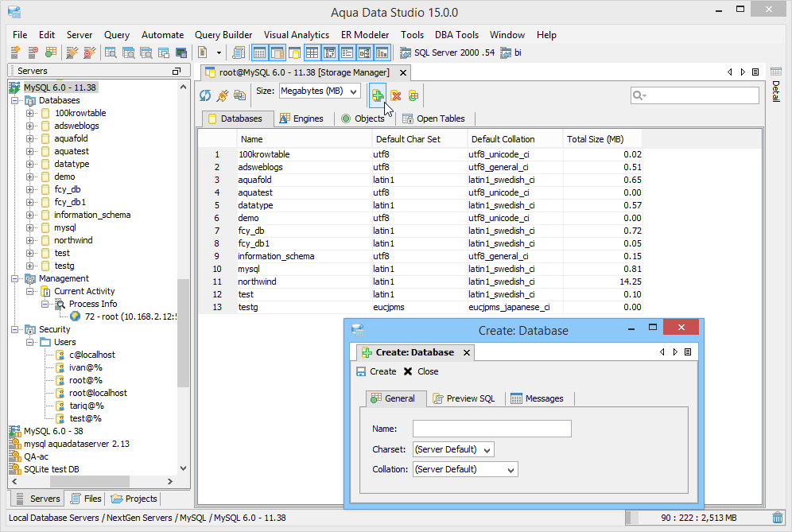Open the Preview SQL tab
Screen dimensions: 792x532
pyautogui.click(x=464, y=398)
